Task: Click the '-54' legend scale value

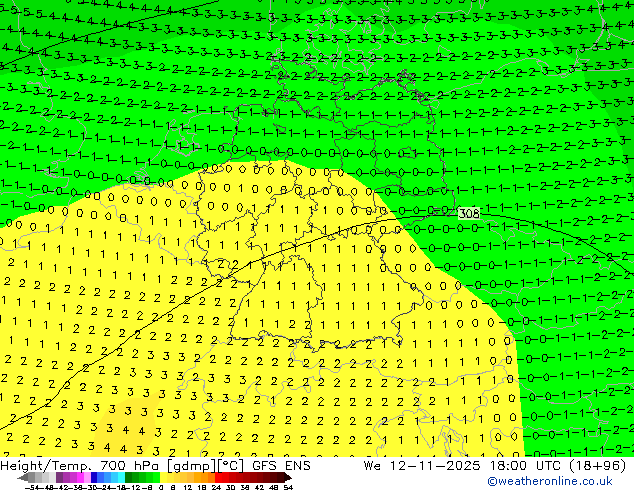Action: pyautogui.click(x=32, y=487)
